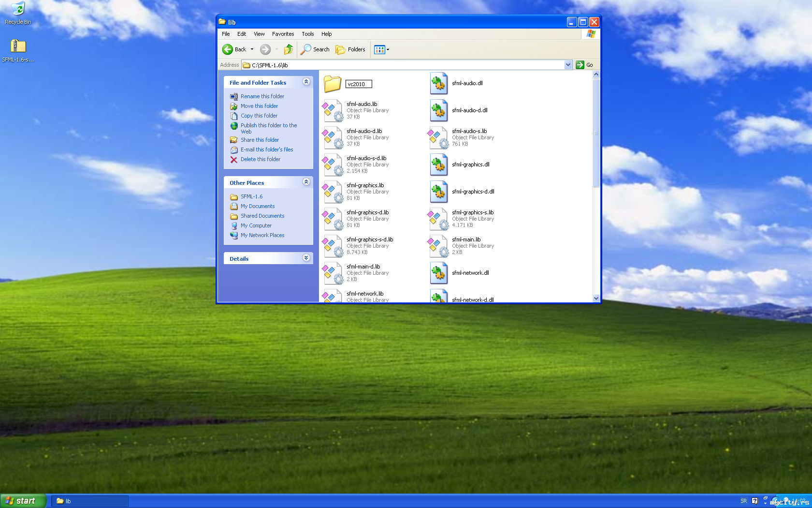Click the Up folder icon in toolbar
The height and width of the screenshot is (508, 812).
(289, 49)
